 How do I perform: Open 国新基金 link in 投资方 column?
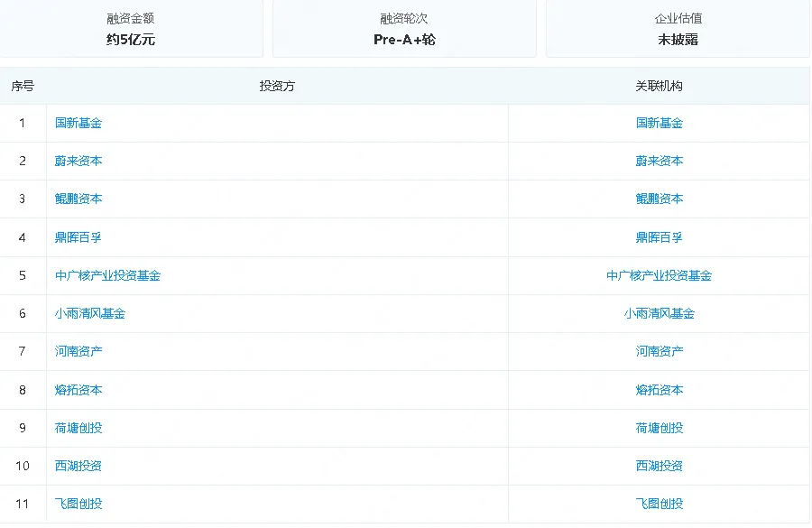(x=78, y=123)
